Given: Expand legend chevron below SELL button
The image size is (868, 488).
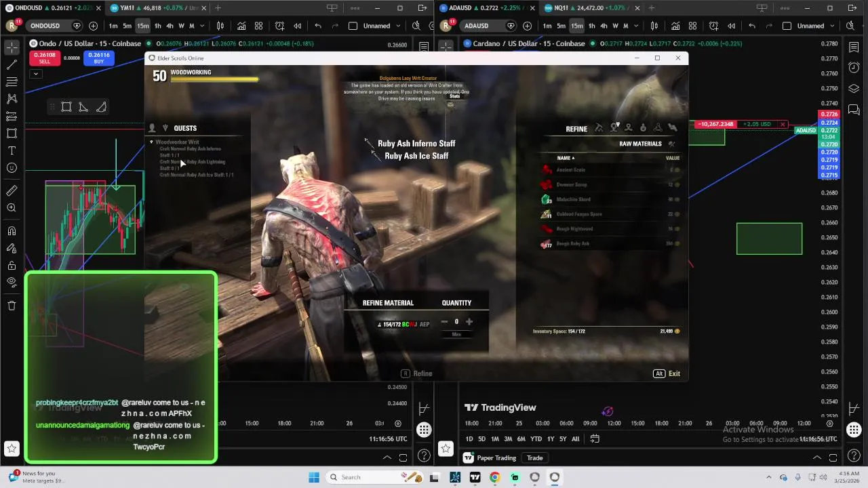Looking at the screenshot, I should [36, 74].
